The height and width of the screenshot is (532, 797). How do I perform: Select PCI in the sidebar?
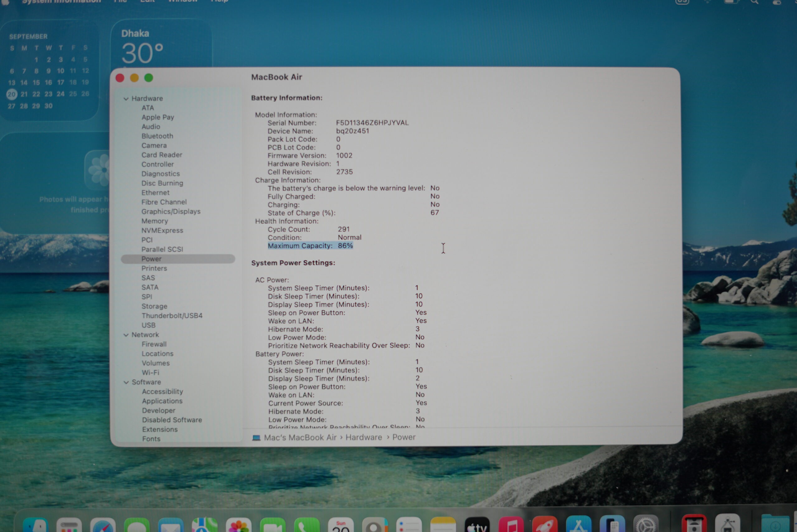click(147, 240)
